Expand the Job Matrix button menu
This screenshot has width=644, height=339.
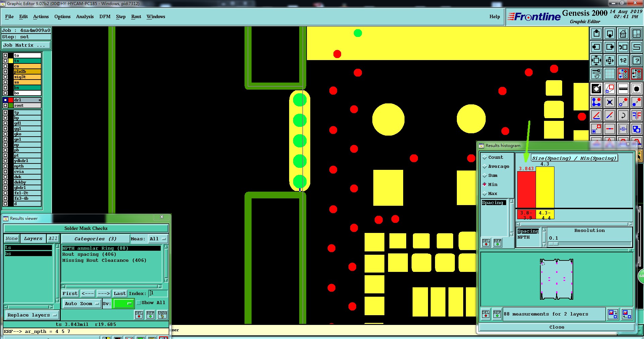click(26, 45)
